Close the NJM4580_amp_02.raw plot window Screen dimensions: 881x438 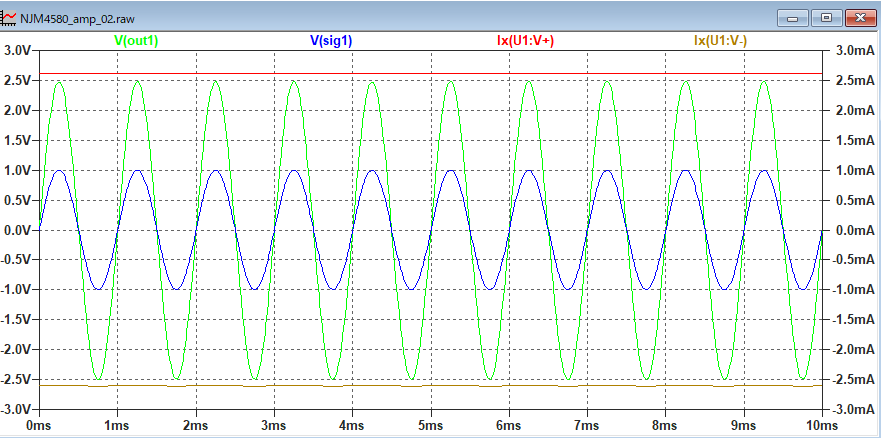click(x=859, y=17)
